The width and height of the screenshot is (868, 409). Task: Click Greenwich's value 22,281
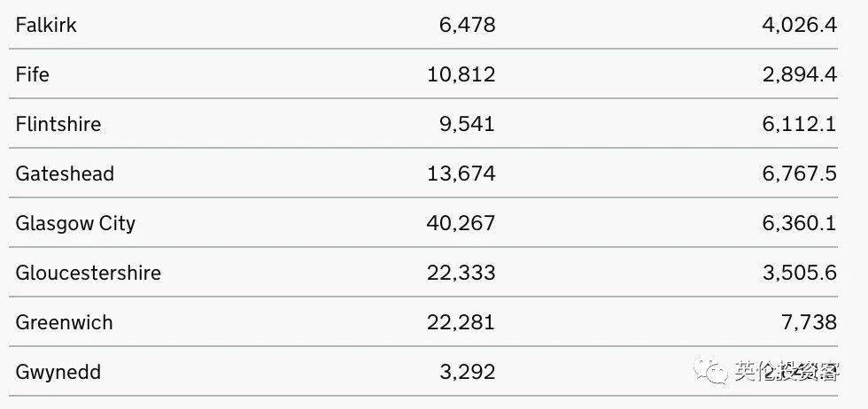pos(461,322)
